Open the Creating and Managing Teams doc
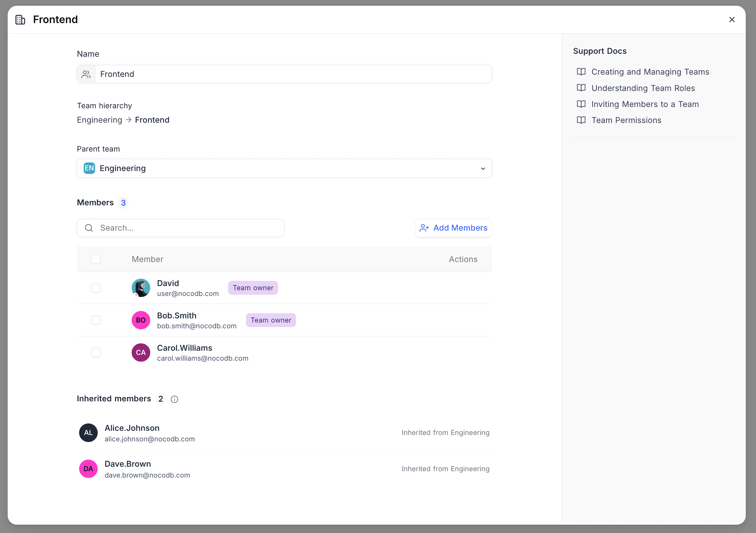The width and height of the screenshot is (756, 533). pos(650,72)
